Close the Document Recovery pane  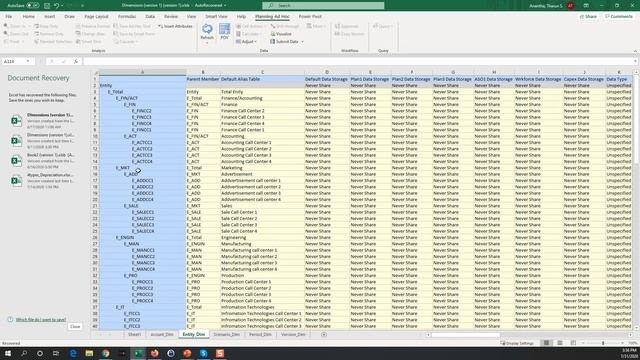75,327
